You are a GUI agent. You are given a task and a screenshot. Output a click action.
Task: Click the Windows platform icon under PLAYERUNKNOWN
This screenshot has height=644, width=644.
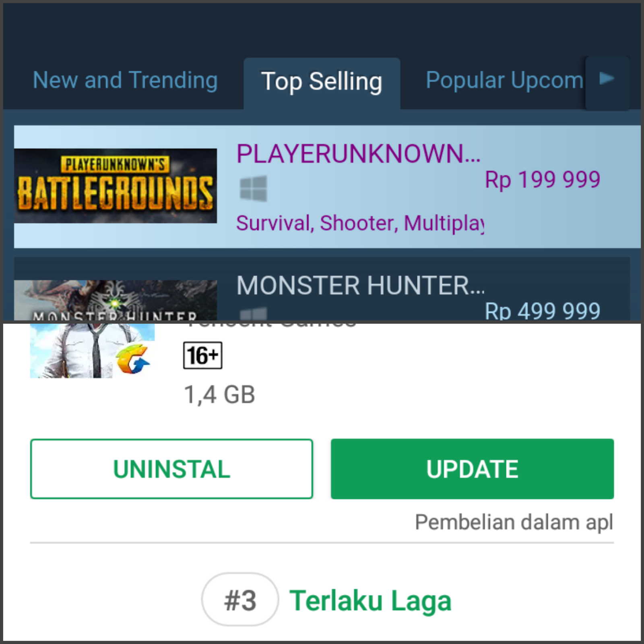(x=253, y=188)
